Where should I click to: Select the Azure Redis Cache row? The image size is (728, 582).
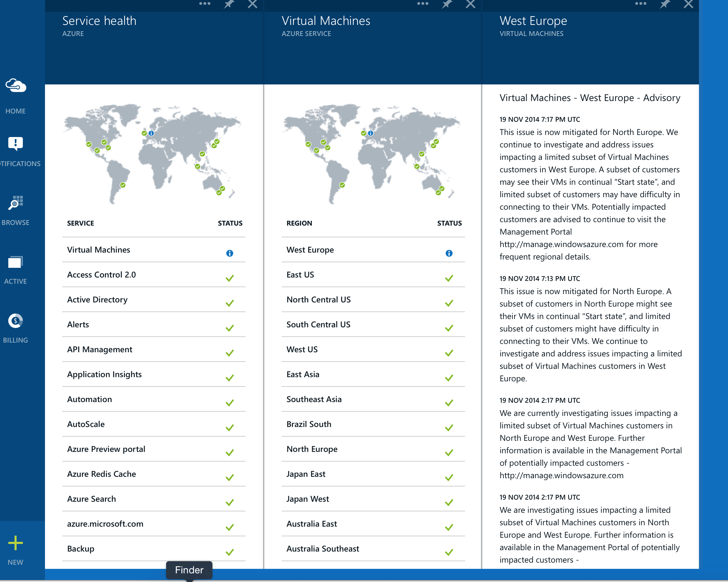pos(154,474)
